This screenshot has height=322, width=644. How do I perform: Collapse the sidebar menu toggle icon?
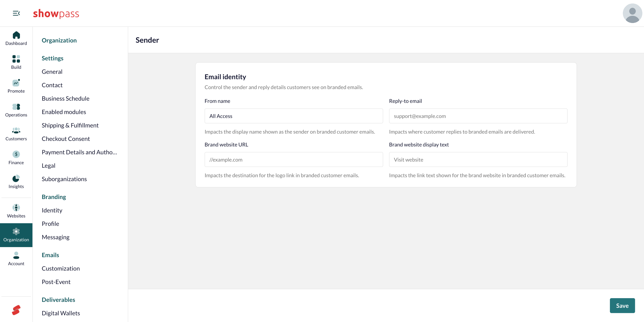16,13
